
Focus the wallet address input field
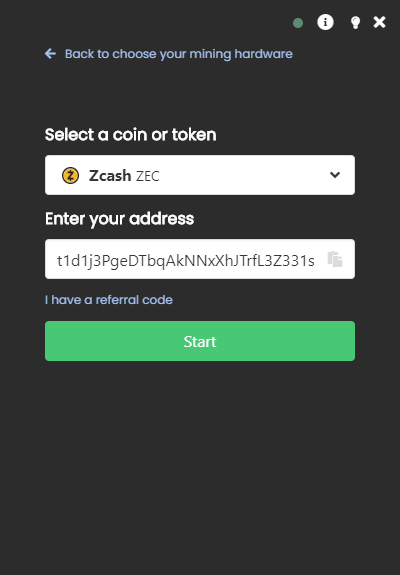point(200,259)
